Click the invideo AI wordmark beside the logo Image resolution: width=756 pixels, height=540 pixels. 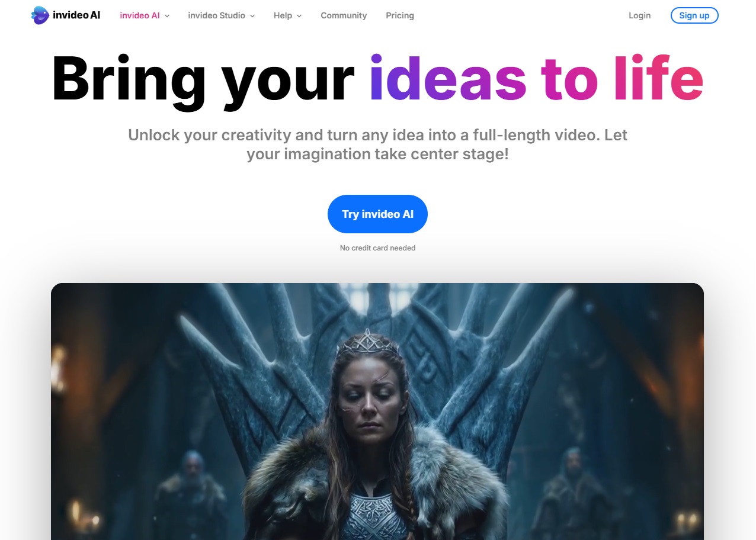coord(76,15)
